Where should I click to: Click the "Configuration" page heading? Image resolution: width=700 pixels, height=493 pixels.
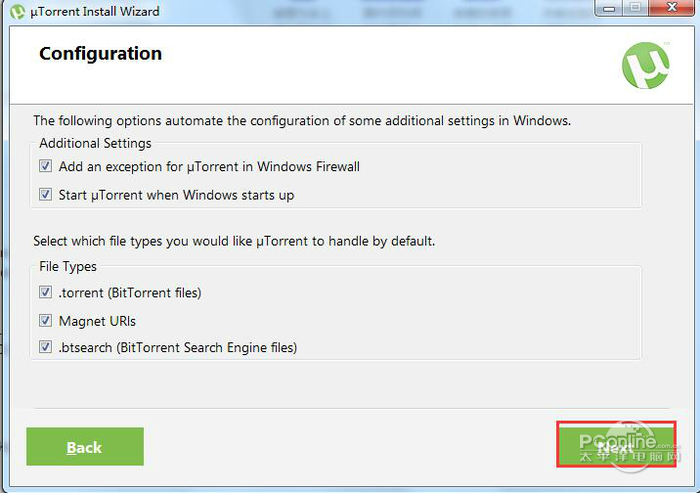[100, 53]
